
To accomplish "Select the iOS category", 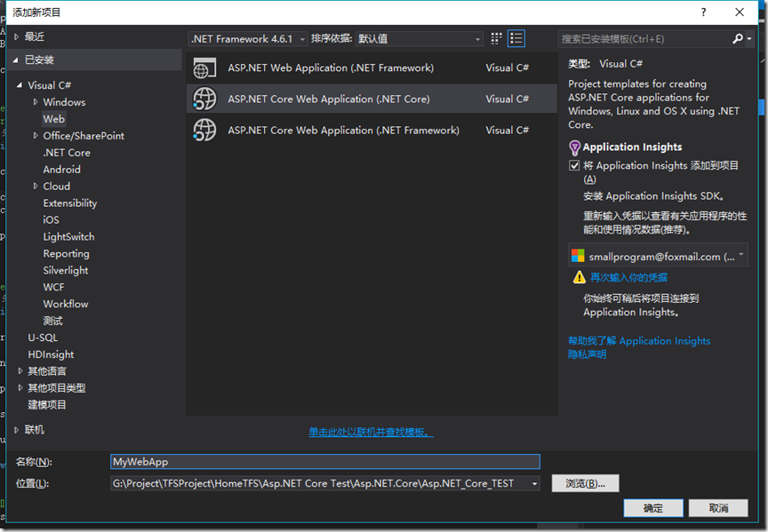I will [x=51, y=219].
